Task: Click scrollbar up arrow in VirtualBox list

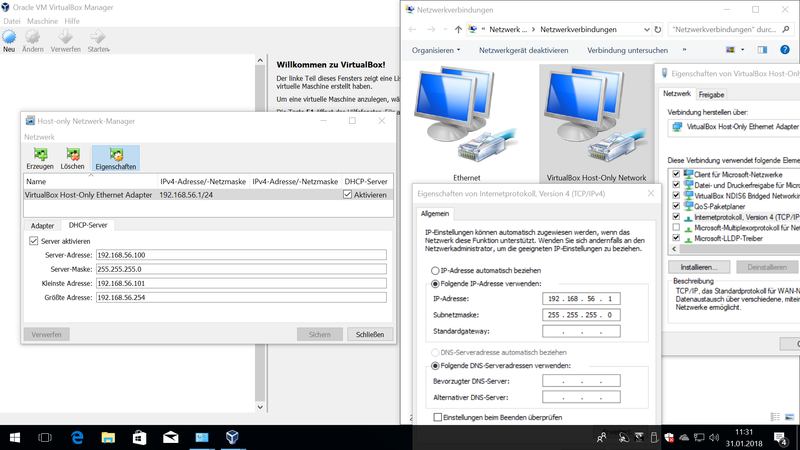Action: click(x=260, y=60)
